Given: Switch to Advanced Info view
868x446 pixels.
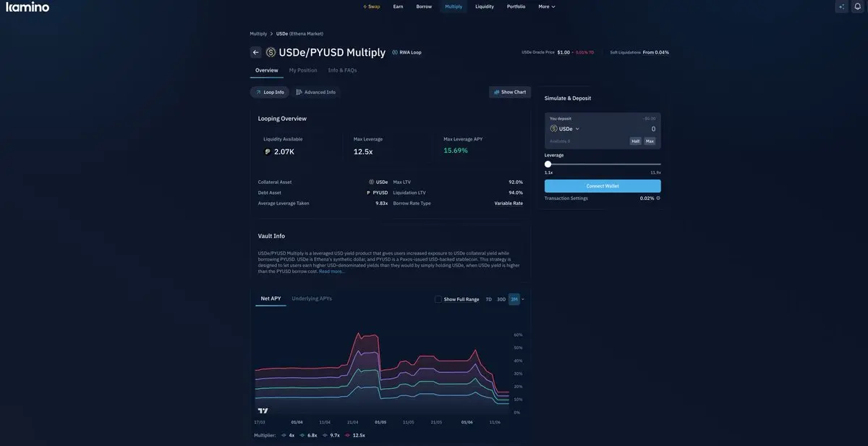Looking at the screenshot, I should [x=316, y=92].
